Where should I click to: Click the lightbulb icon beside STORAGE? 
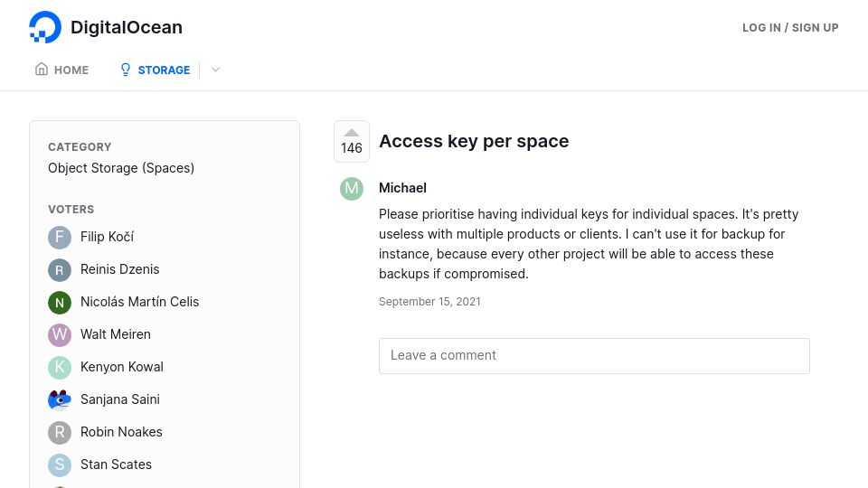126,70
